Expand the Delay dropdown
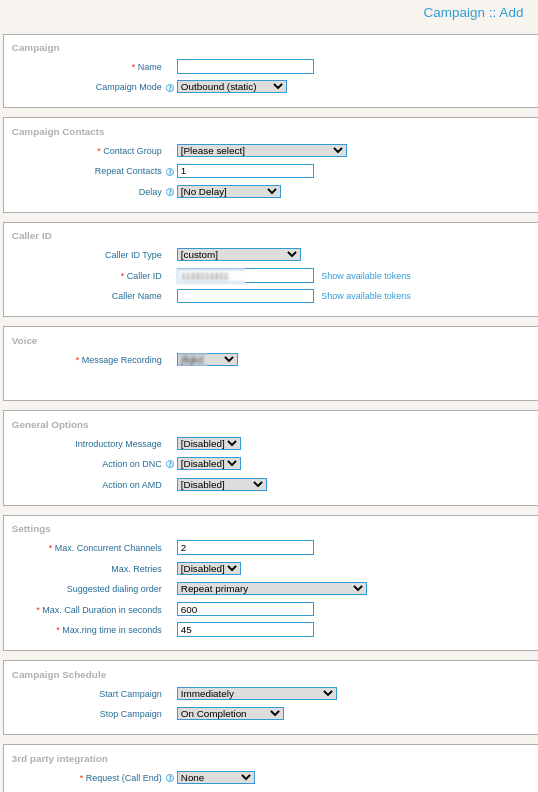The height and width of the screenshot is (792, 538). [229, 192]
